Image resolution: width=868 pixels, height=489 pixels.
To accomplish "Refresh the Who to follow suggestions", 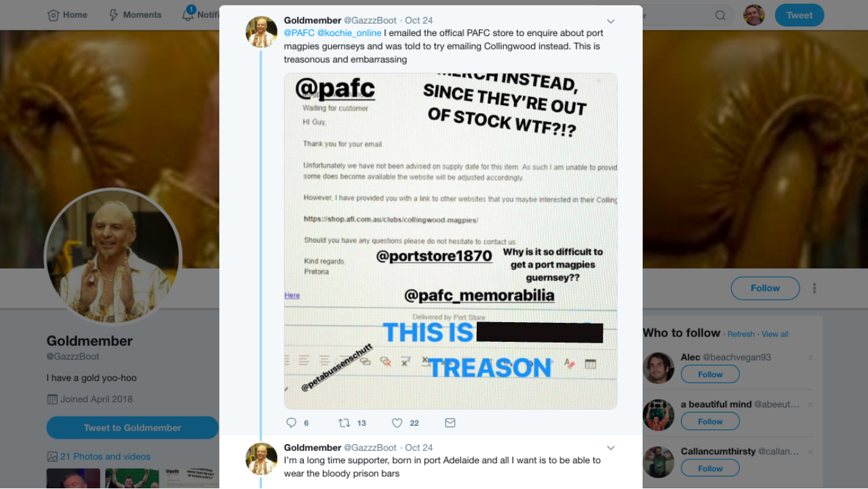I will 741,334.
